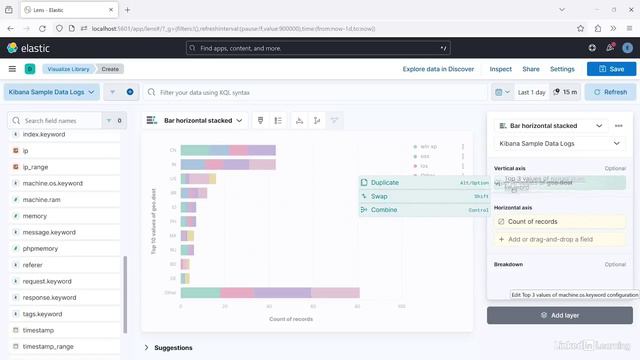Viewport: 640px width, 360px height.
Task: Click Explore data in Discover
Action: (x=438, y=69)
